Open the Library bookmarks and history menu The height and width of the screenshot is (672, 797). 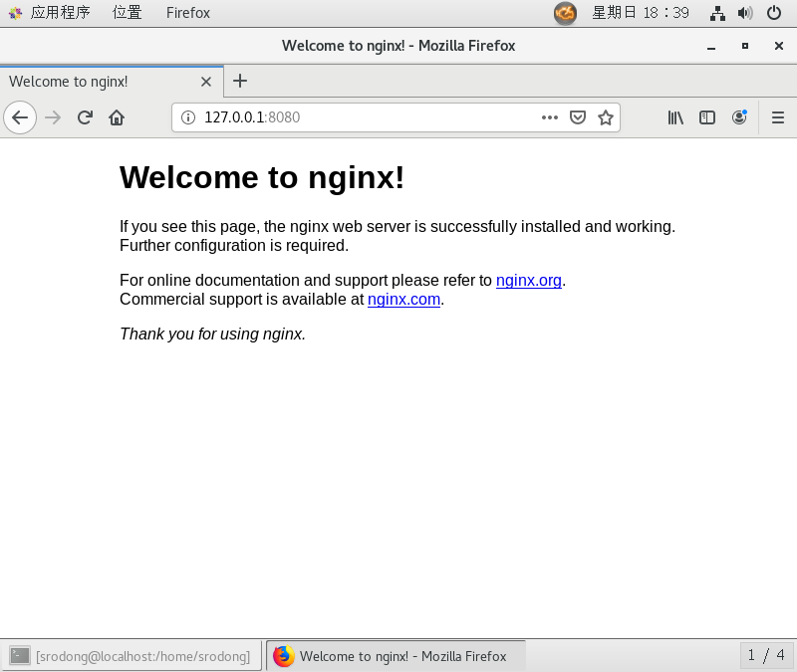click(x=675, y=117)
